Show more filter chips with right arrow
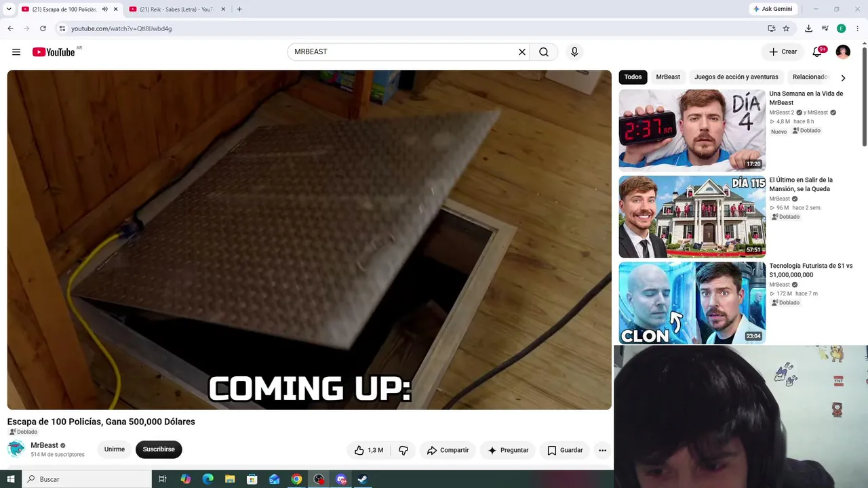Image resolution: width=868 pixels, height=488 pixels. (843, 78)
